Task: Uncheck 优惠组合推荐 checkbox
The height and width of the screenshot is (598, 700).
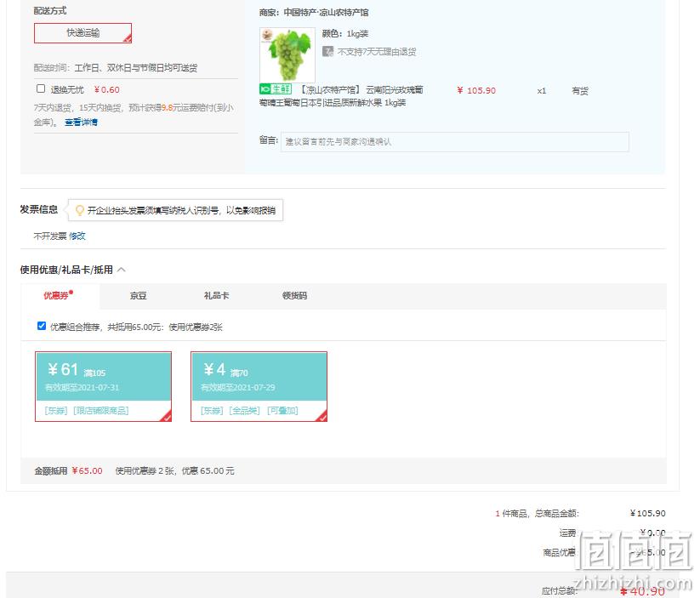Action: (42, 326)
